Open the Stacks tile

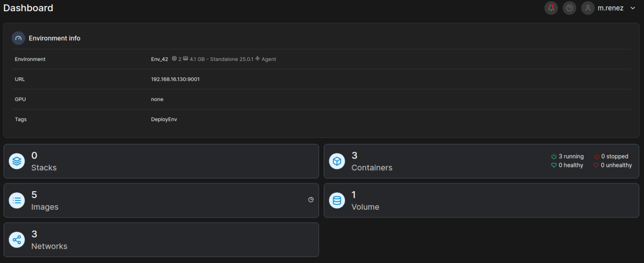pos(161,161)
